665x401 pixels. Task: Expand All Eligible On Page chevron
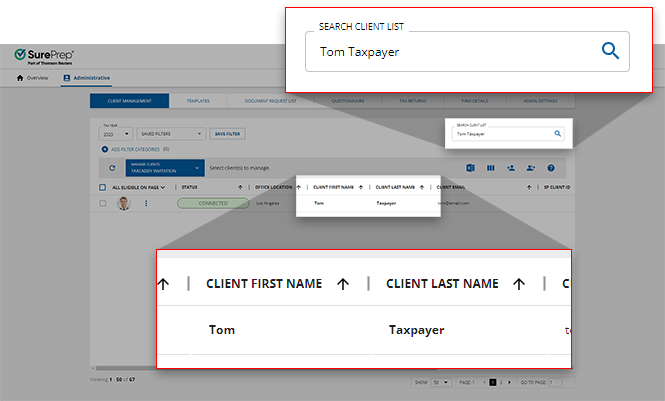point(163,187)
